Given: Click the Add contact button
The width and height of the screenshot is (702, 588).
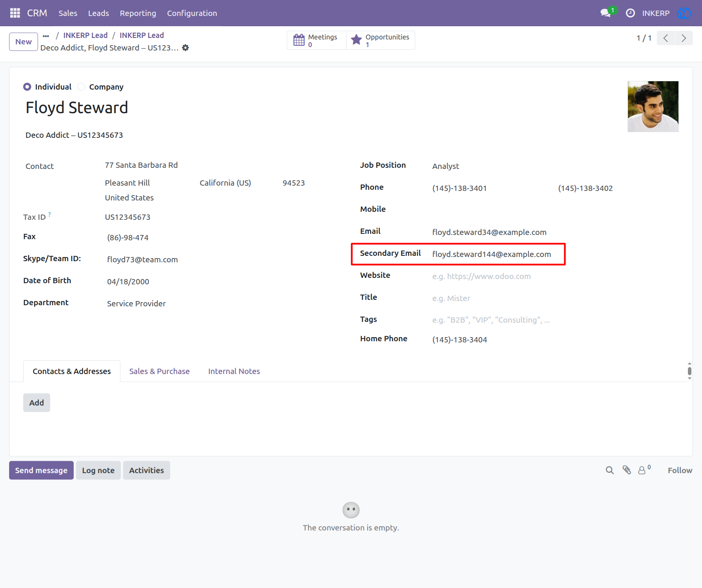Looking at the screenshot, I should [x=36, y=403].
